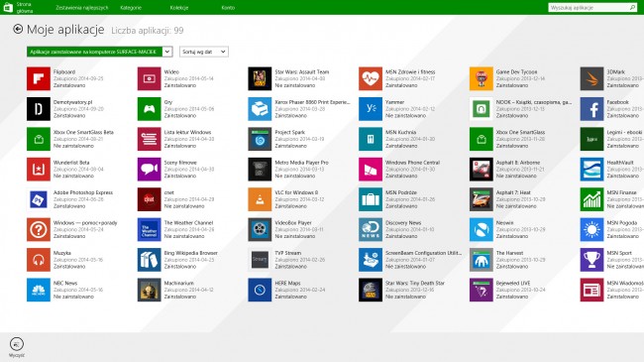Click the cnet app icon
This screenshot has height=362, width=644.
pyautogui.click(x=149, y=199)
